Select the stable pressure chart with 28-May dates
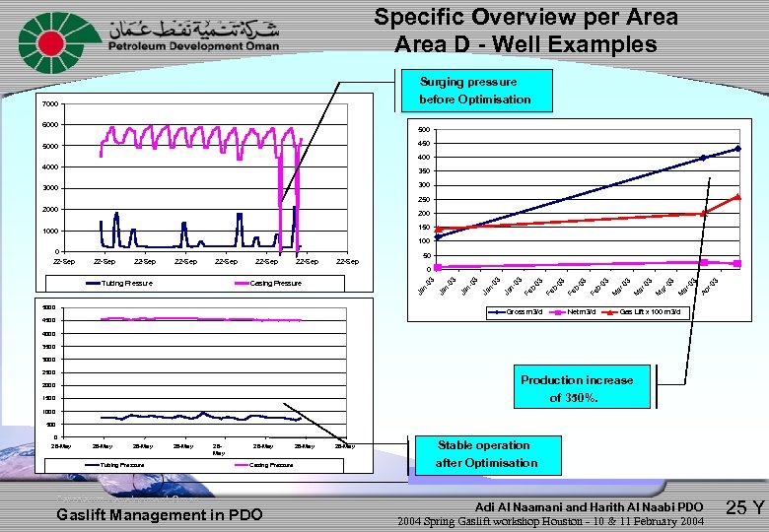 (x=204, y=385)
